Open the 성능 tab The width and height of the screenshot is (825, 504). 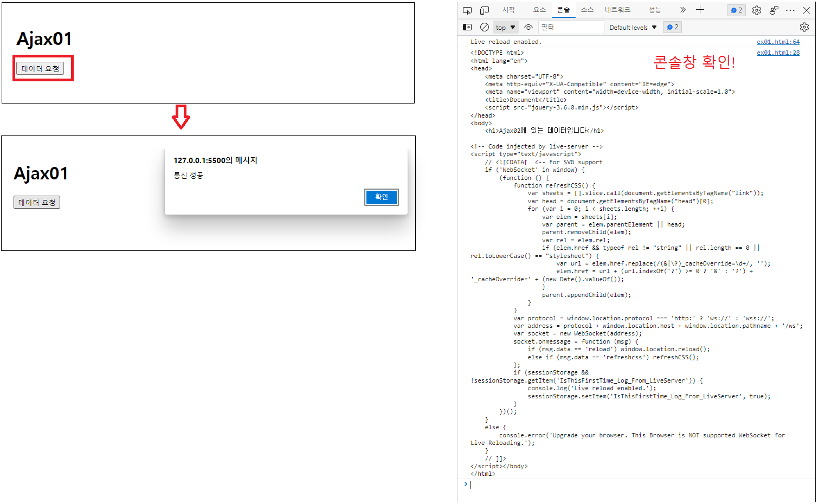655,10
